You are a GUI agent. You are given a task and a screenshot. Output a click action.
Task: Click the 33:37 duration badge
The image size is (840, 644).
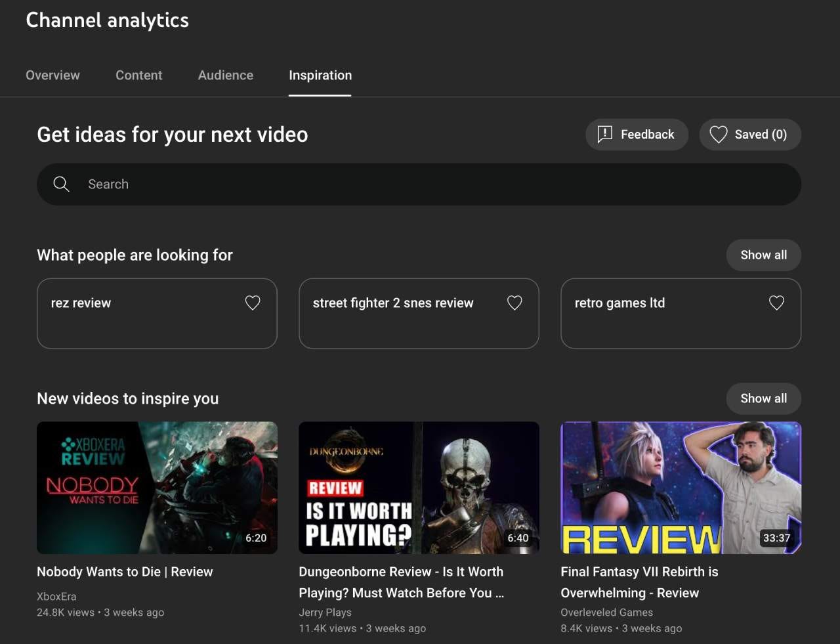[x=776, y=538]
